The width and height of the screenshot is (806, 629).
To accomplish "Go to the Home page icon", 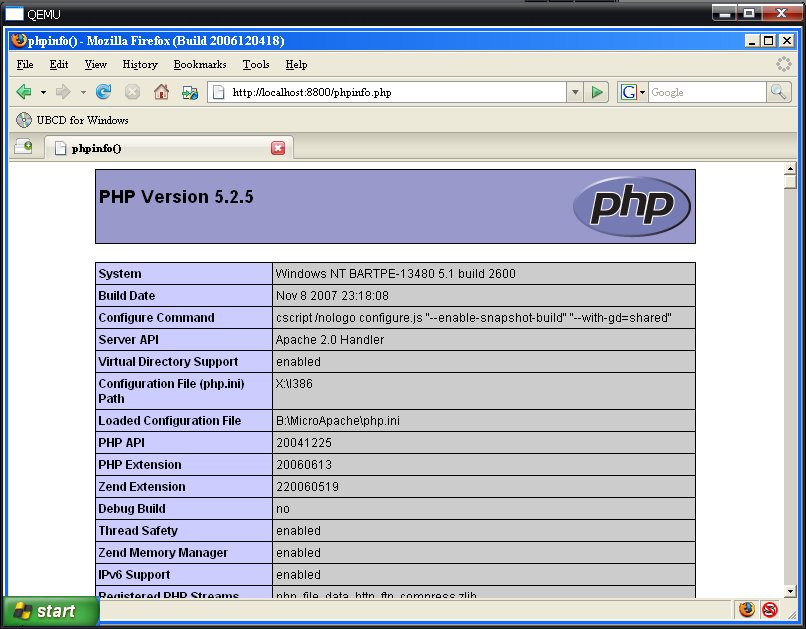I will [161, 92].
